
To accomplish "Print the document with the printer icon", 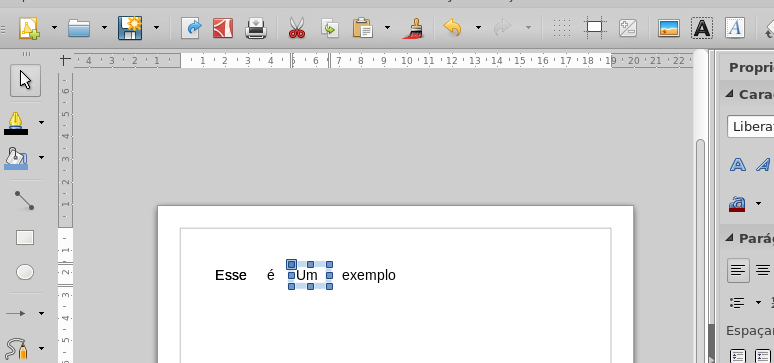I will tap(256, 28).
